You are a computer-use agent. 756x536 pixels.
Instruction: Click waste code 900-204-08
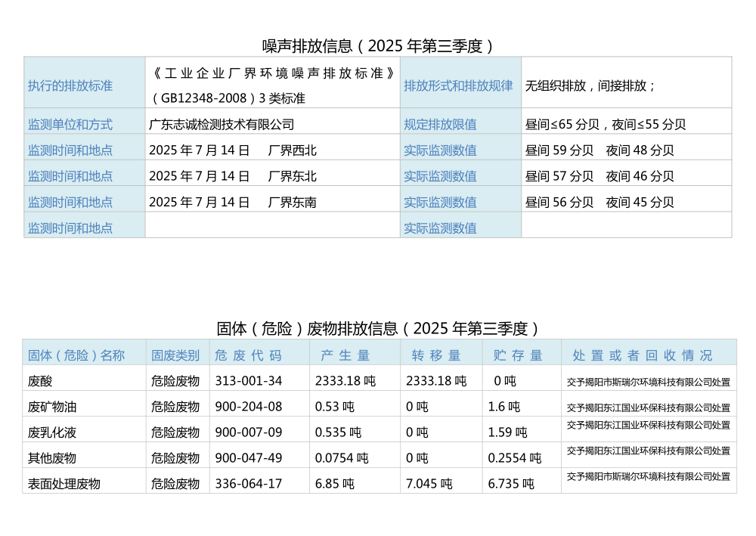249,406
